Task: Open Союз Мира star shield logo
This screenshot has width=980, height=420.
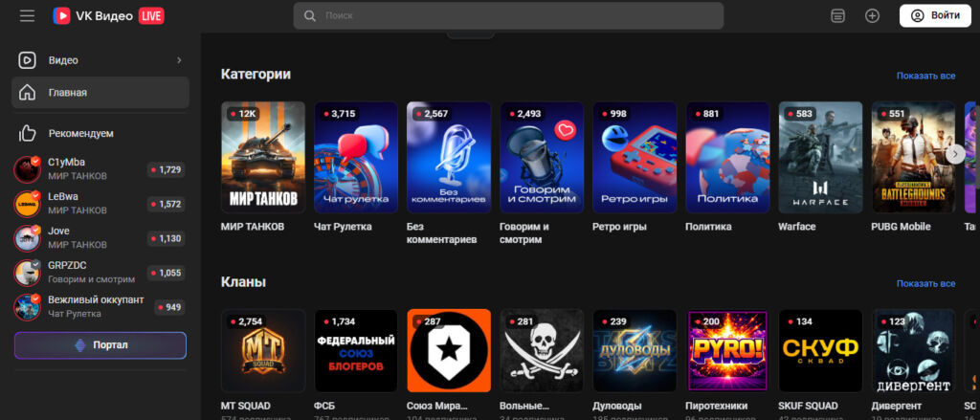Action: (x=449, y=350)
